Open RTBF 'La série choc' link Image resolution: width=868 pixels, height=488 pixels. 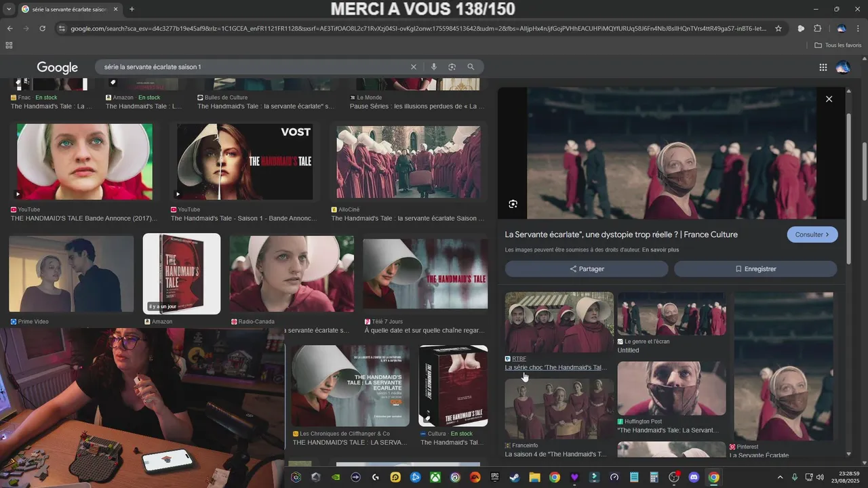(556, 367)
